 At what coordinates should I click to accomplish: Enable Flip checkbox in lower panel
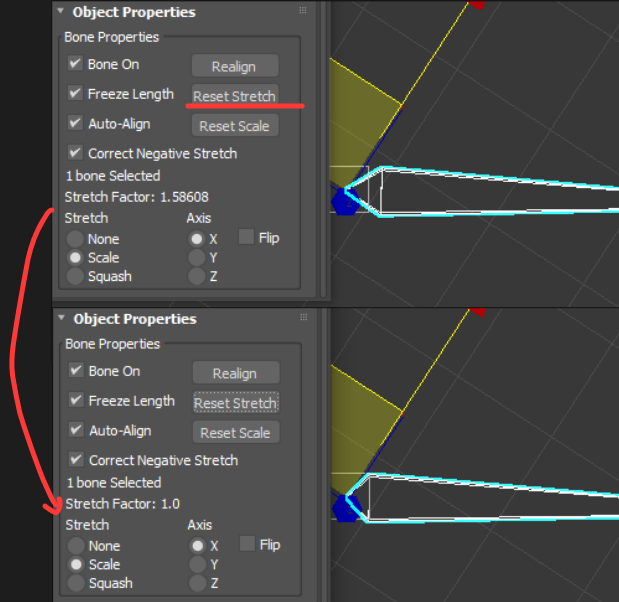[248, 544]
